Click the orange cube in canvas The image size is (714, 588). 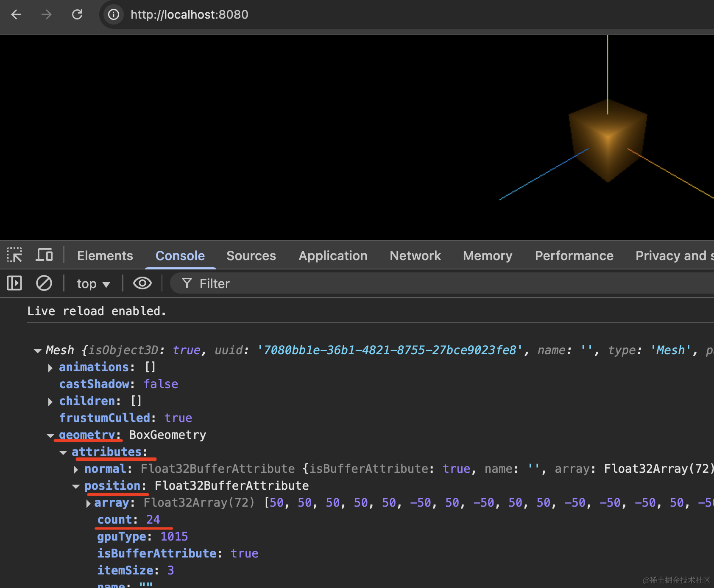608,141
